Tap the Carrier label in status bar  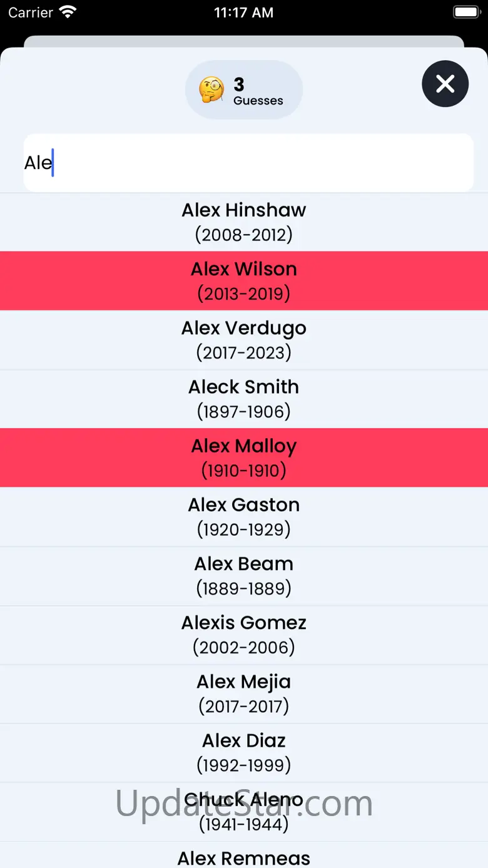[31, 13]
